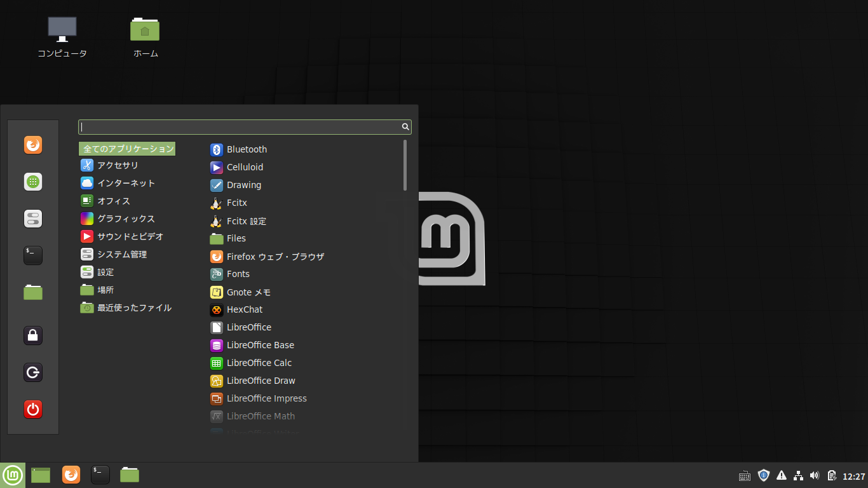This screenshot has height=488, width=868.
Task: Click the magnifier icon in search box
Action: point(405,127)
